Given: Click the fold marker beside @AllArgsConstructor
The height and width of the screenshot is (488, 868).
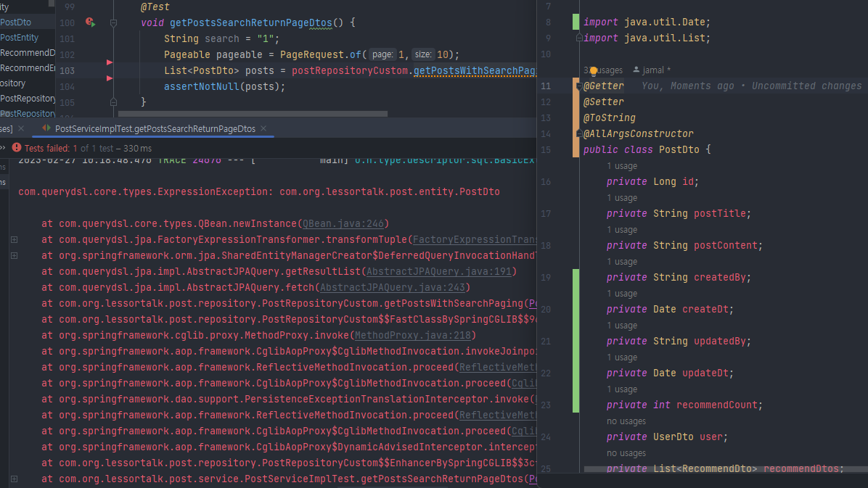Looking at the screenshot, I should tap(579, 133).
